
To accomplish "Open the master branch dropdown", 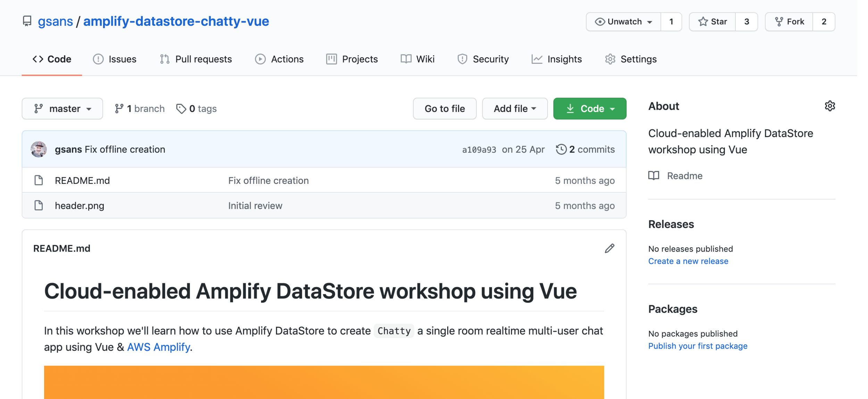I will pyautogui.click(x=62, y=109).
